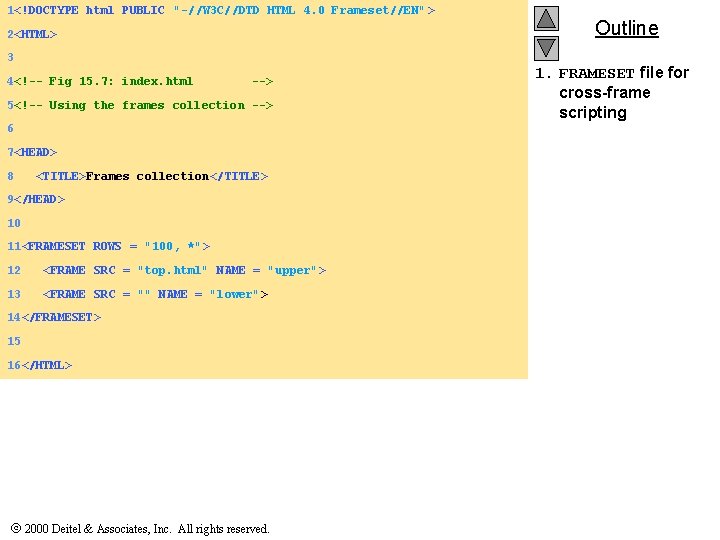
Task: Click the value "top.html" in line 12
Action: (172, 270)
